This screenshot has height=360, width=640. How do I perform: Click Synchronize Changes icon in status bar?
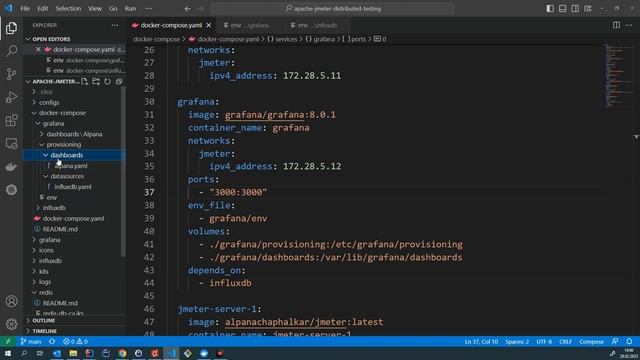52,341
